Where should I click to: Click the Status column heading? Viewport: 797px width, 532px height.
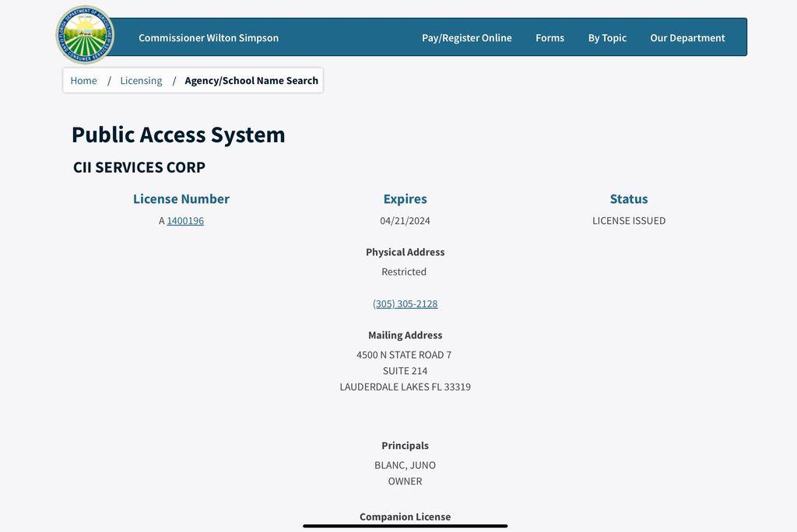[629, 198]
